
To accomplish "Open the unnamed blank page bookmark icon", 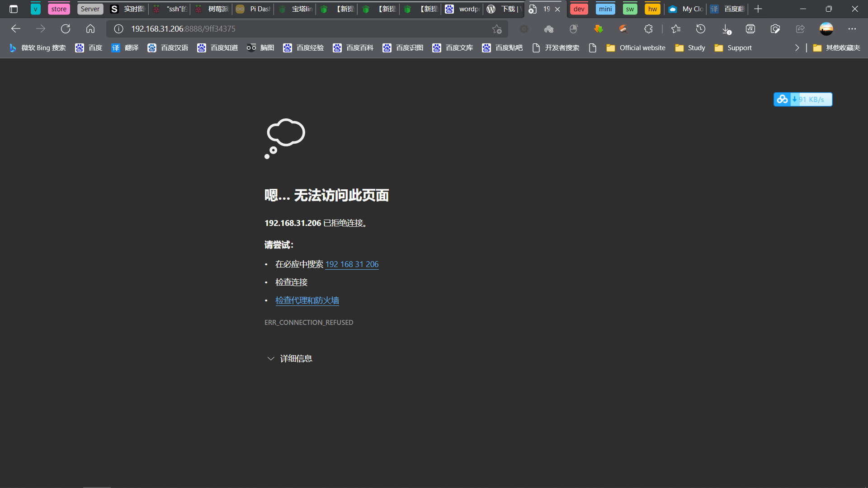I will (x=593, y=48).
